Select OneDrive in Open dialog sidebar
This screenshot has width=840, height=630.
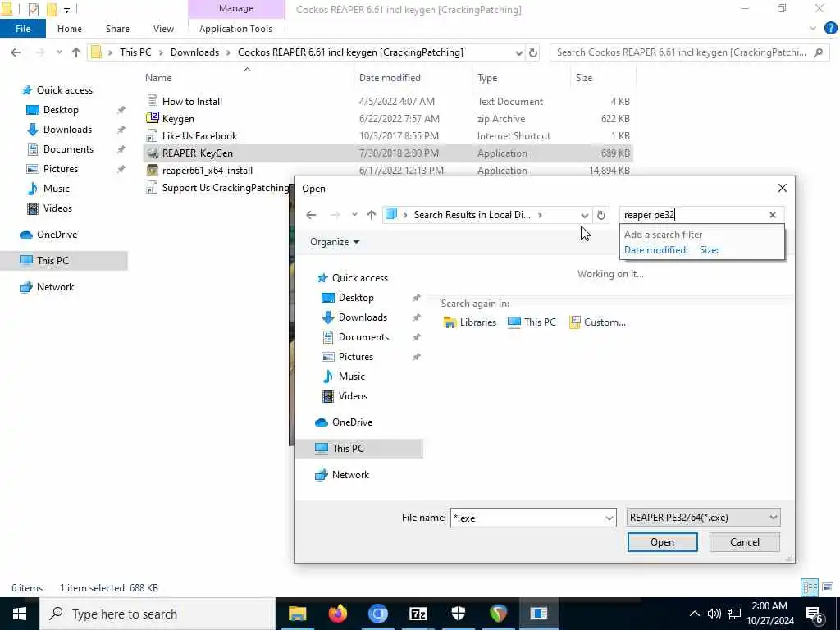352,422
